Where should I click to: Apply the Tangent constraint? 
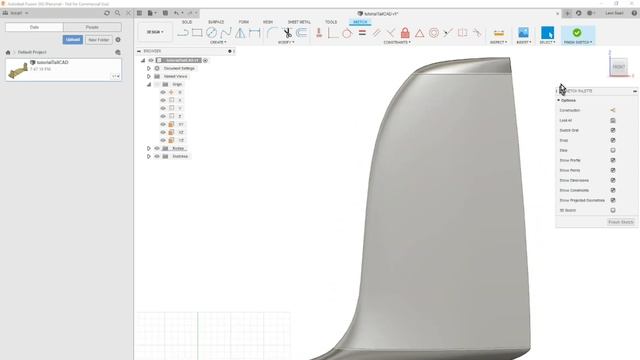point(347,33)
